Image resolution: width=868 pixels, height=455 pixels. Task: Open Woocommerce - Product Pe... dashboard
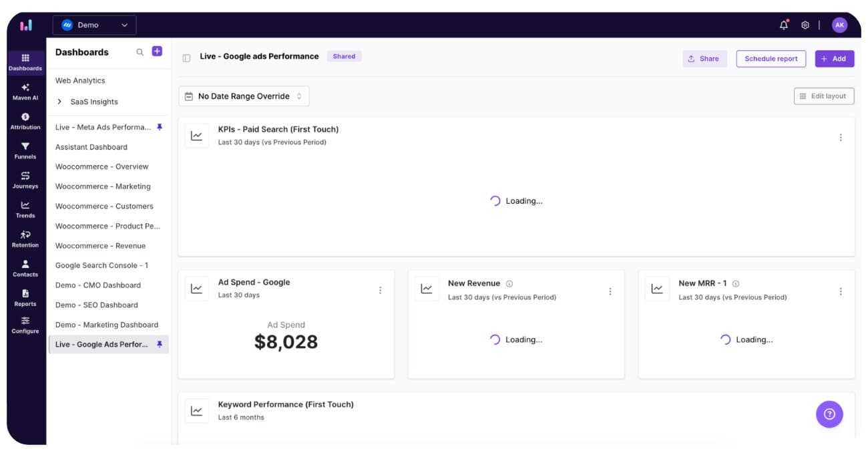point(107,226)
